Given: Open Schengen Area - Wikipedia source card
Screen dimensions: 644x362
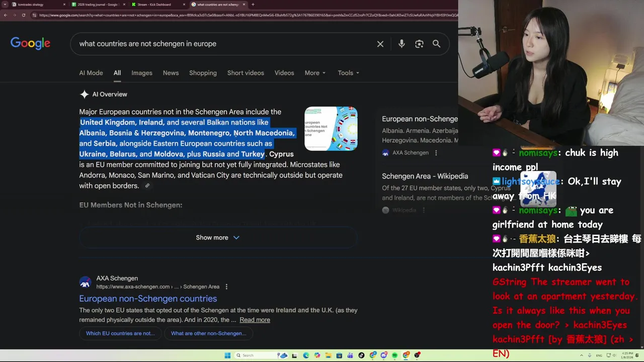Looking at the screenshot, I should coord(425,176).
